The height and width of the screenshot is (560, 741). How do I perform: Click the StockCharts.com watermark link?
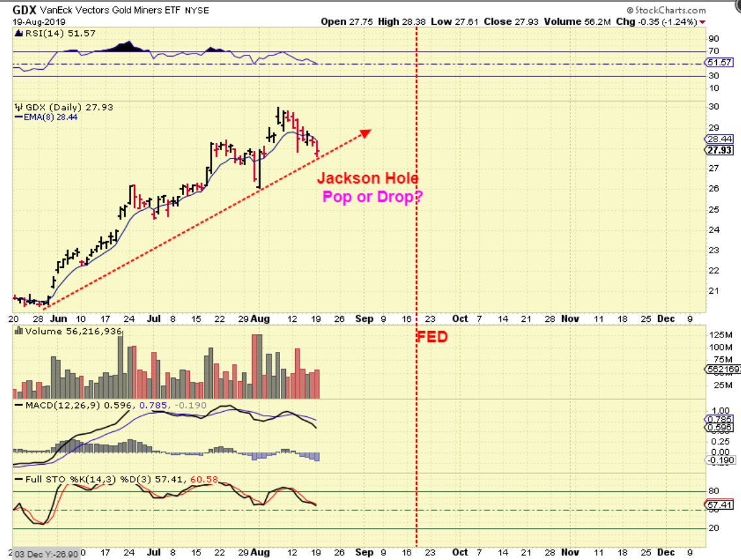click(x=667, y=10)
